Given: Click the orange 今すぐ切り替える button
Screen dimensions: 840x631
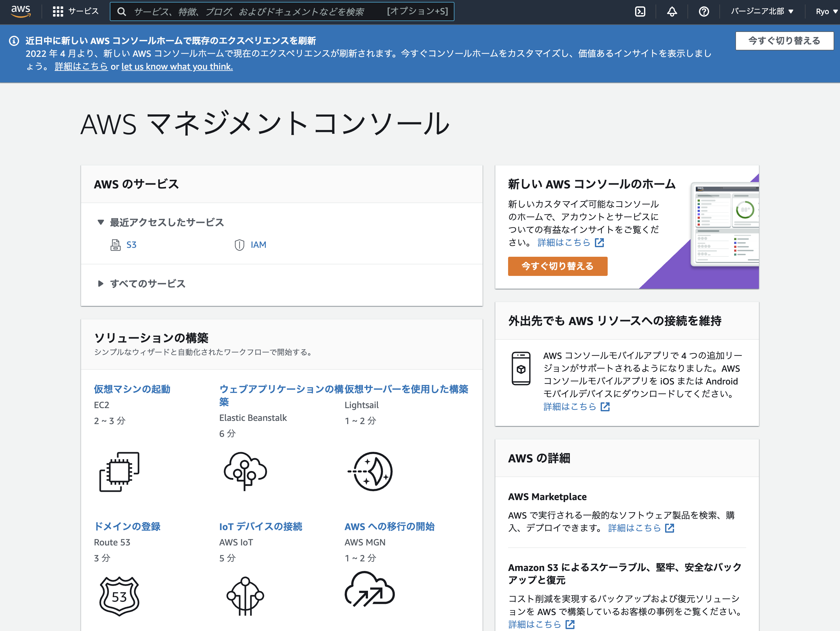Looking at the screenshot, I should 557,266.
